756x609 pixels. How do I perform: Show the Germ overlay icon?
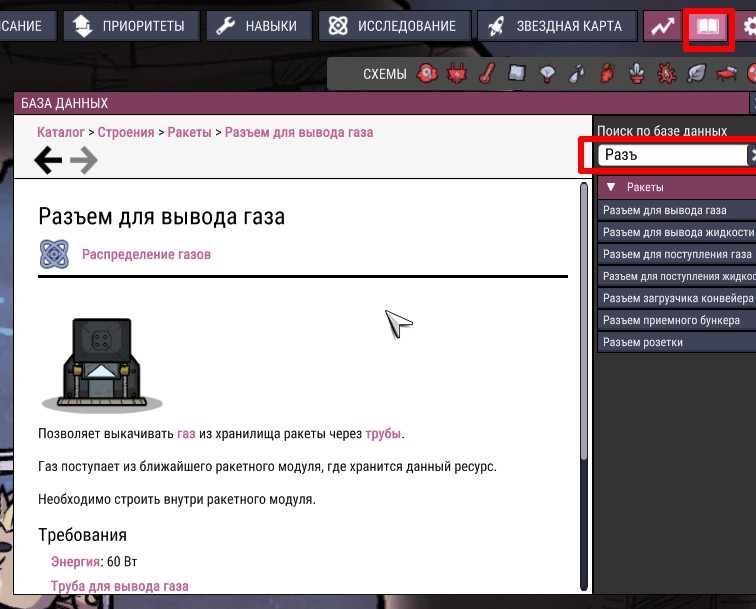click(667, 74)
